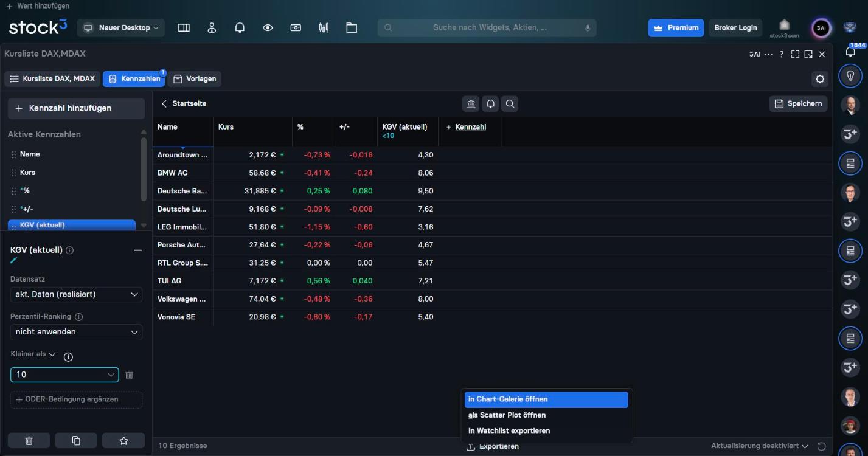Click the Vonovia SE row name
This screenshot has height=456, width=868.
[176, 317]
